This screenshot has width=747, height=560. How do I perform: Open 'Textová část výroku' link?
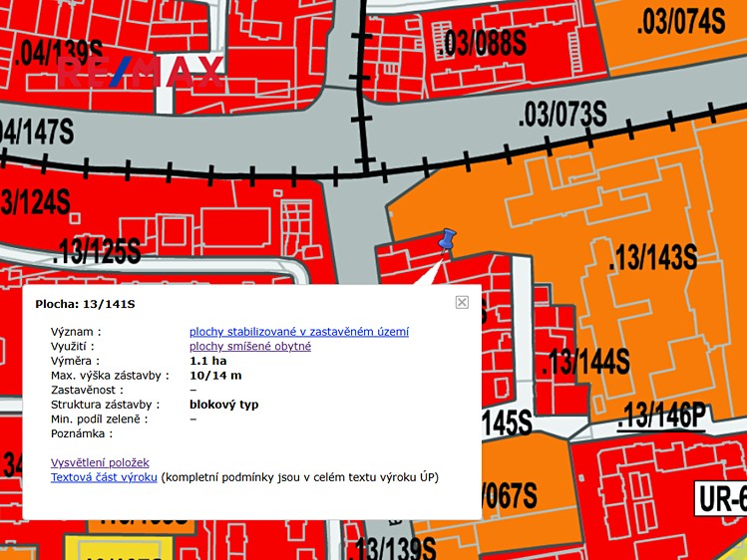[104, 477]
